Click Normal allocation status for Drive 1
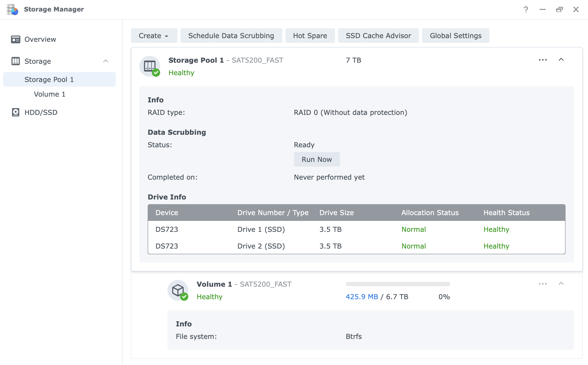The width and height of the screenshot is (588, 365). (413, 229)
